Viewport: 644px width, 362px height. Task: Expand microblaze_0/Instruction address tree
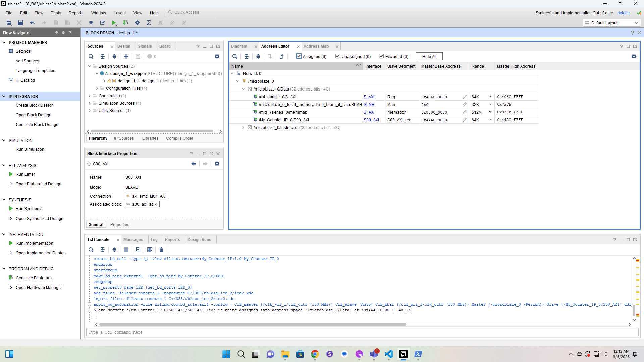coord(243,128)
